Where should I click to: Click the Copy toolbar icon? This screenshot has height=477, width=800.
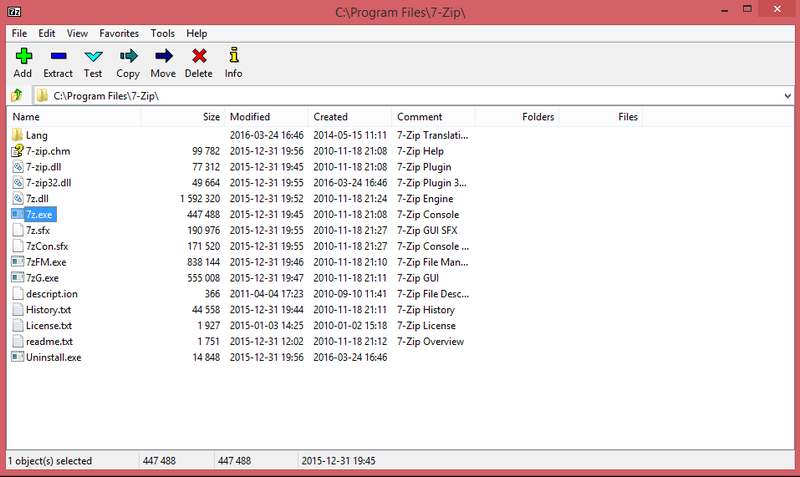click(x=129, y=56)
